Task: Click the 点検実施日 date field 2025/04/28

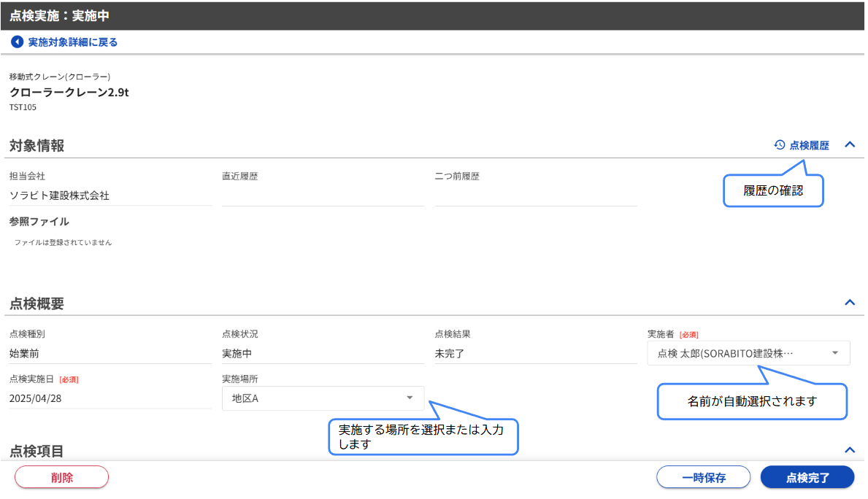Action: click(x=110, y=398)
